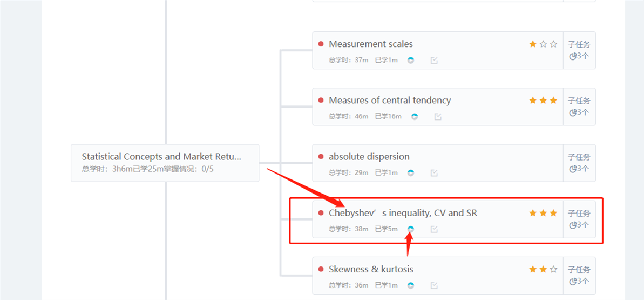Click the play icon for absolute dispersion

coord(411,173)
